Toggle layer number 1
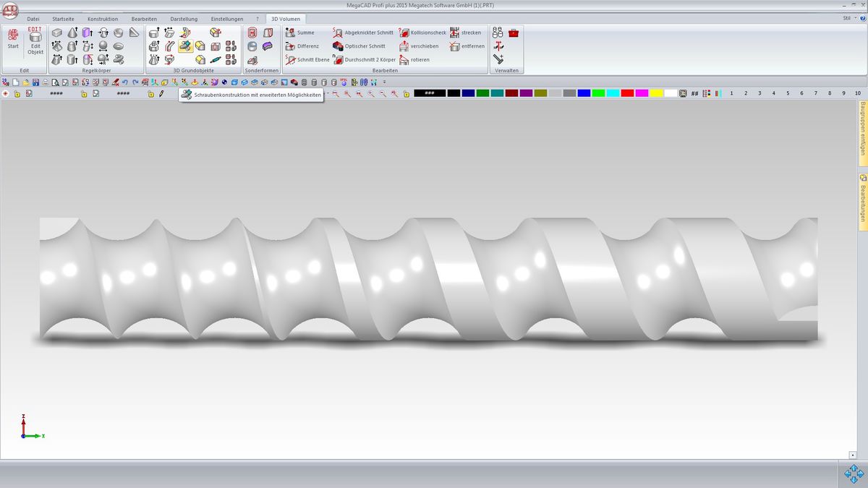 click(x=731, y=93)
